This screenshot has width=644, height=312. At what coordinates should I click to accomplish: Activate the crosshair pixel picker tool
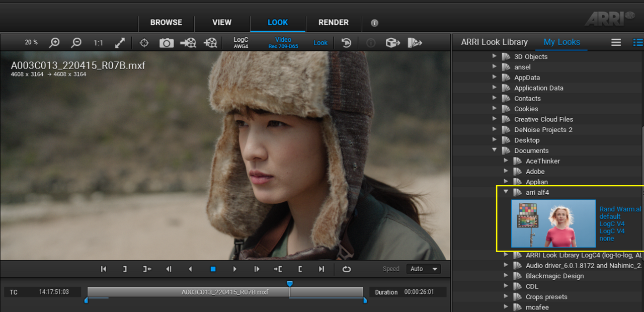[x=144, y=43]
